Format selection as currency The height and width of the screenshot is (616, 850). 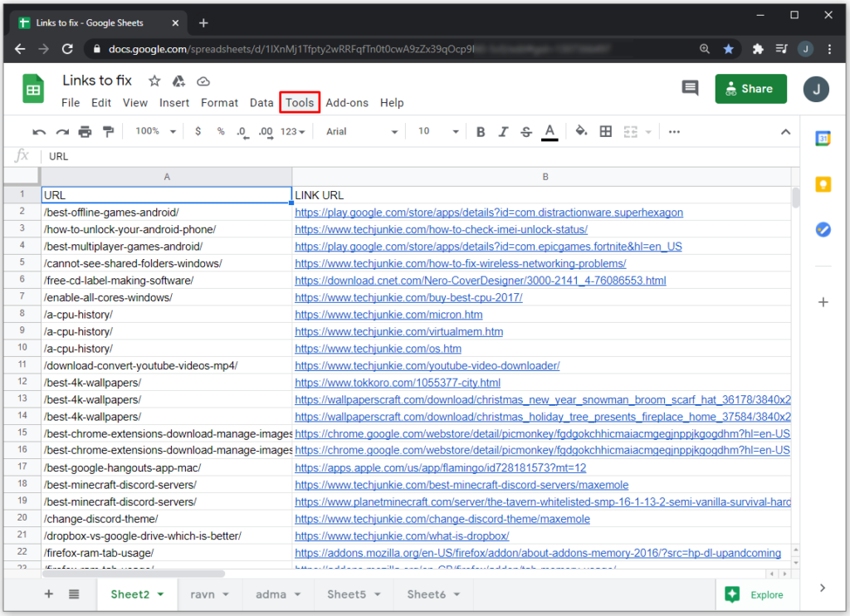click(198, 131)
